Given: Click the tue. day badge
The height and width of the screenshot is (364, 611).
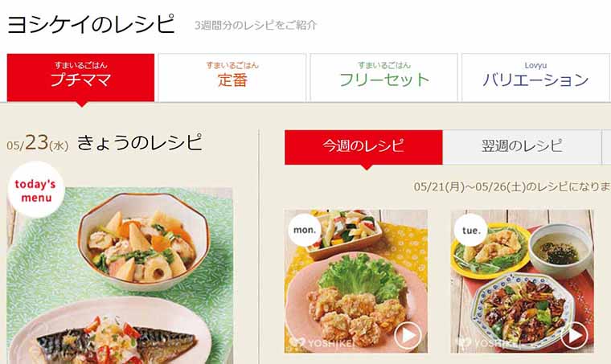Looking at the screenshot, I should tap(471, 230).
